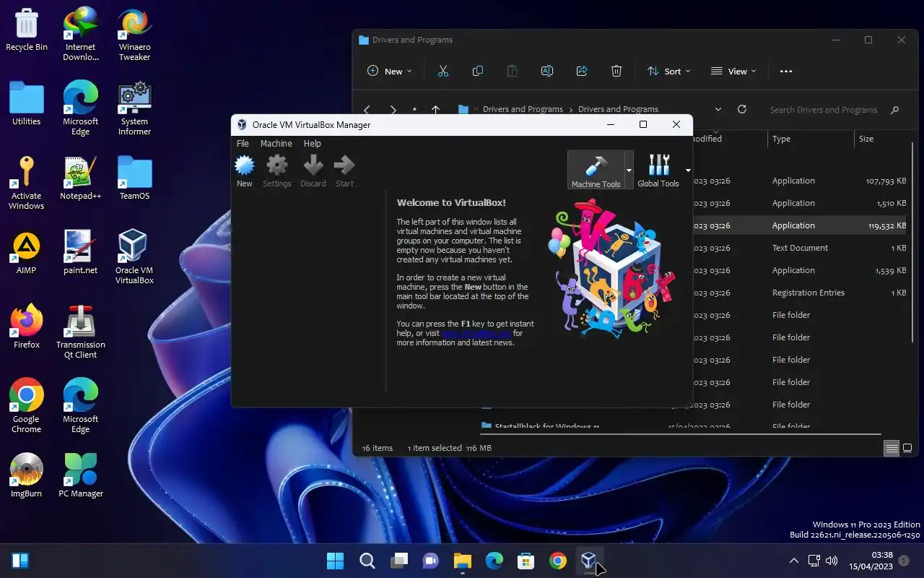Select the Notepad++ desktop icon
The height and width of the screenshot is (578, 924).
[x=80, y=178]
